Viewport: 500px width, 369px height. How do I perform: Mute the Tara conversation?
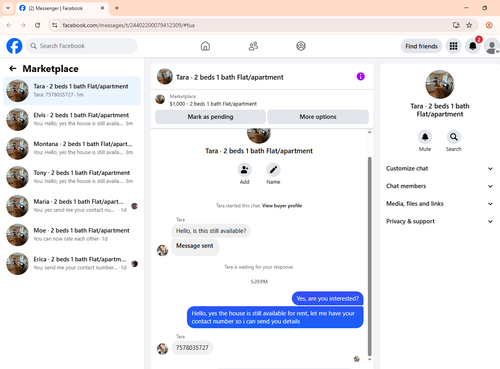[x=425, y=137]
